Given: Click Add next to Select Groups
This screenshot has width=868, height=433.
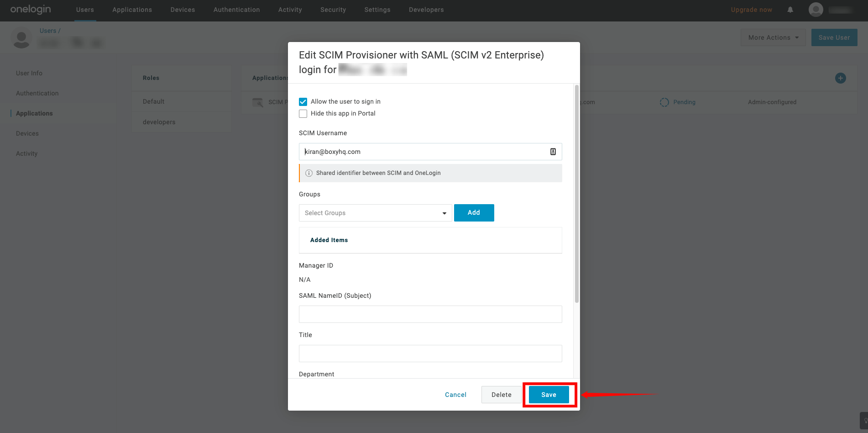Looking at the screenshot, I should pos(474,213).
